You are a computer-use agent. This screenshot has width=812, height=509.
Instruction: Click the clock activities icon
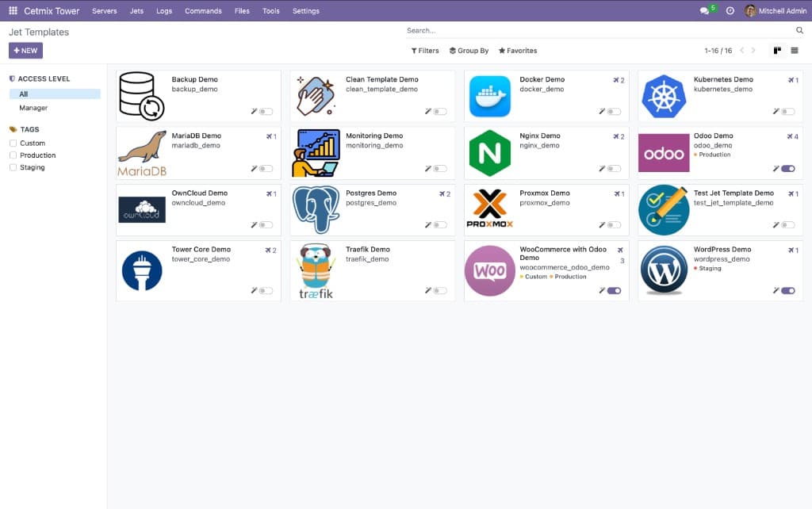(730, 11)
